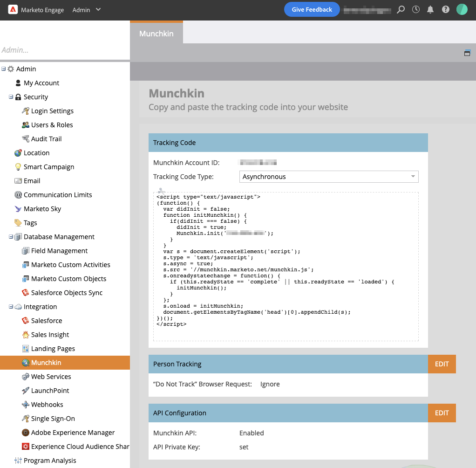Open Marketo Custom Activities
This screenshot has width=476, height=468.
(70, 265)
